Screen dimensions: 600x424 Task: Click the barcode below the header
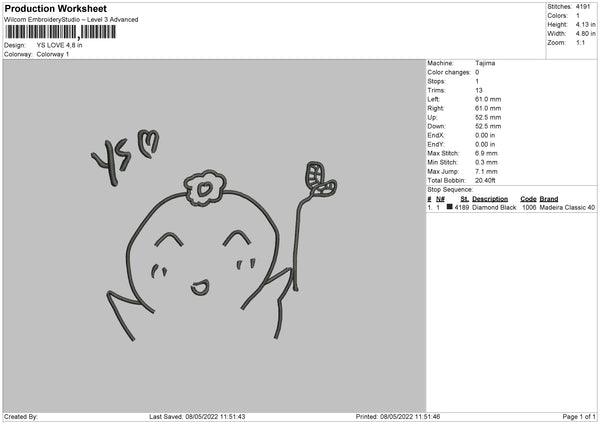(60, 32)
